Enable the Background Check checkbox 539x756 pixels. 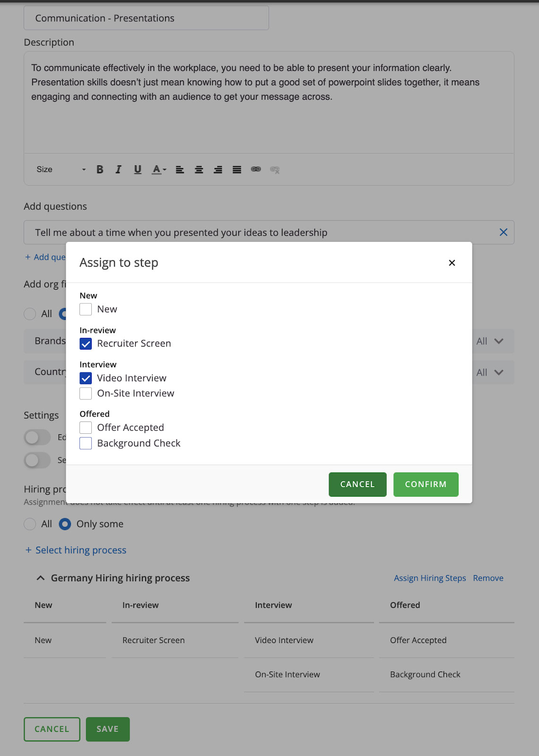86,444
